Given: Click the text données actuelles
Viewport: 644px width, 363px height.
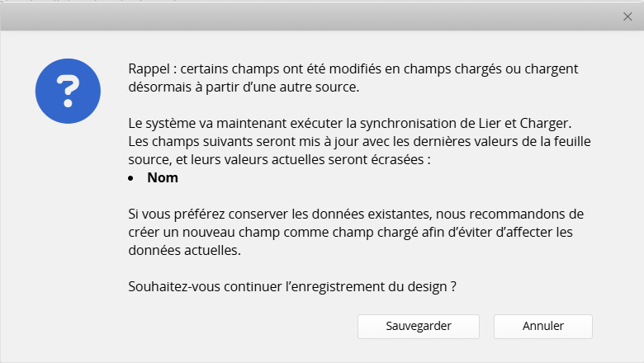Looking at the screenshot, I should 185,250.
